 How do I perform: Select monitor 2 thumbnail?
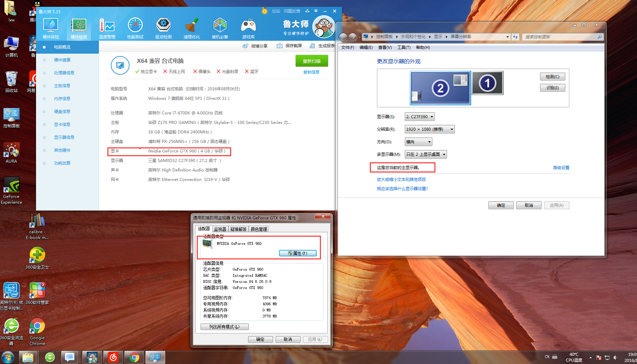click(x=440, y=88)
